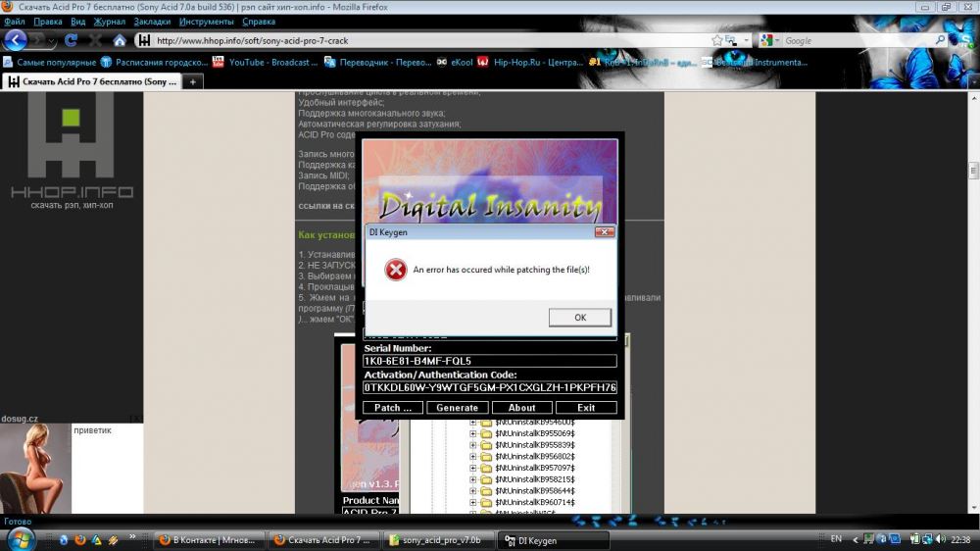Open the Журнал menu
This screenshot has height=551, width=980.
click(x=110, y=22)
